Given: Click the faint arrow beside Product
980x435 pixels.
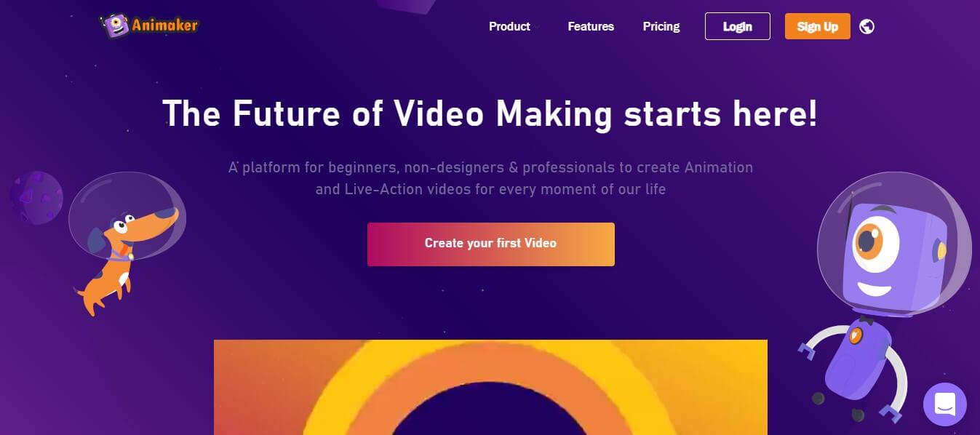Looking at the screenshot, I should tap(538, 27).
